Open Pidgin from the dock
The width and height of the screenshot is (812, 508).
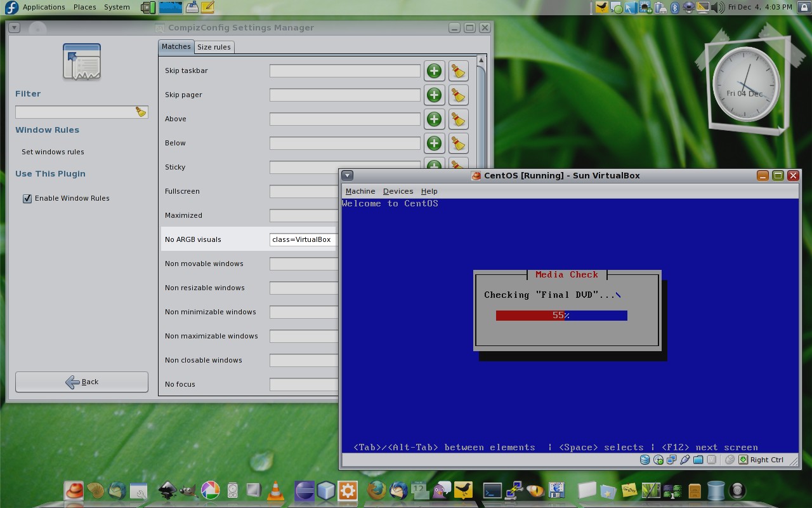pyautogui.click(x=442, y=490)
